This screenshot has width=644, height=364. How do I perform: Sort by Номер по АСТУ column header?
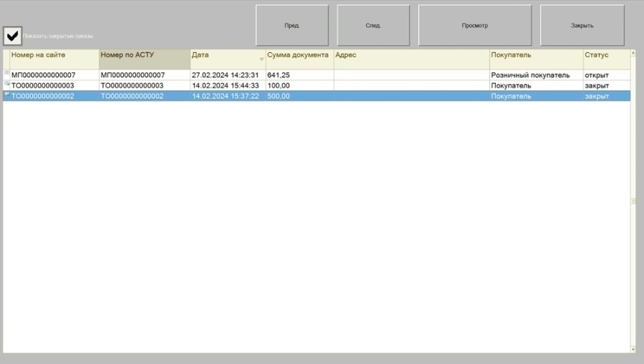[x=145, y=59]
